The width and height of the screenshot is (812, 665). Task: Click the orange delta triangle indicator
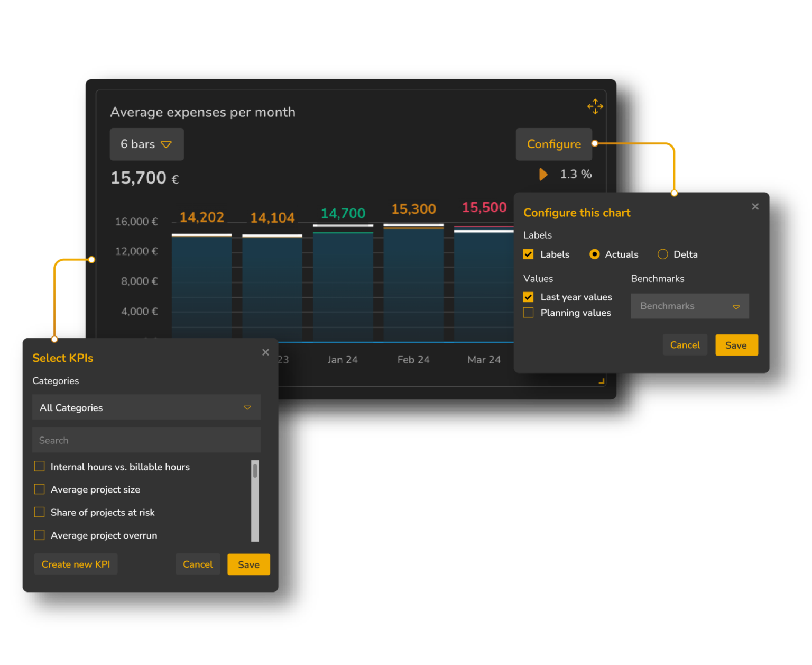click(x=543, y=174)
